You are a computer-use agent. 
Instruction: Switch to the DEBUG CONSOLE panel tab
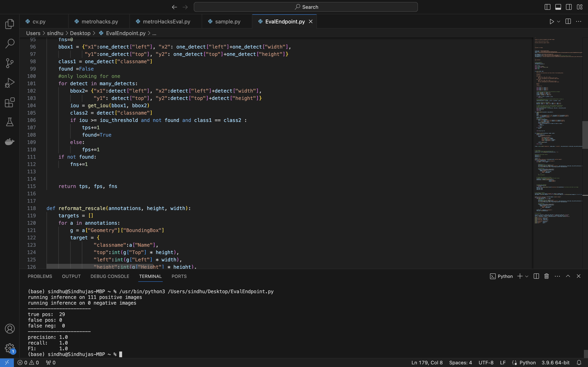[110, 276]
